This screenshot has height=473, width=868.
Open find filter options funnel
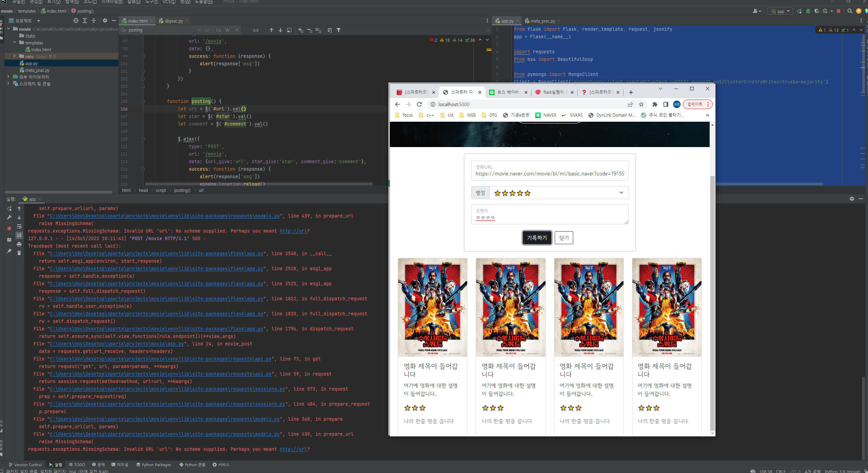339,30
